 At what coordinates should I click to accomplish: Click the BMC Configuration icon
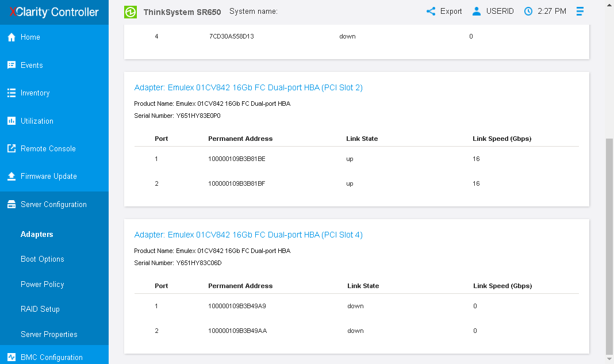point(11,357)
